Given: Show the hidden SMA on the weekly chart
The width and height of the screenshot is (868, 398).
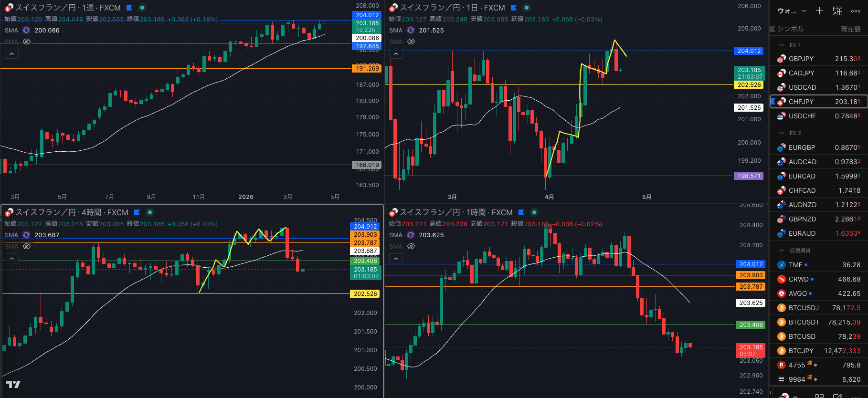Looking at the screenshot, I should [27, 42].
